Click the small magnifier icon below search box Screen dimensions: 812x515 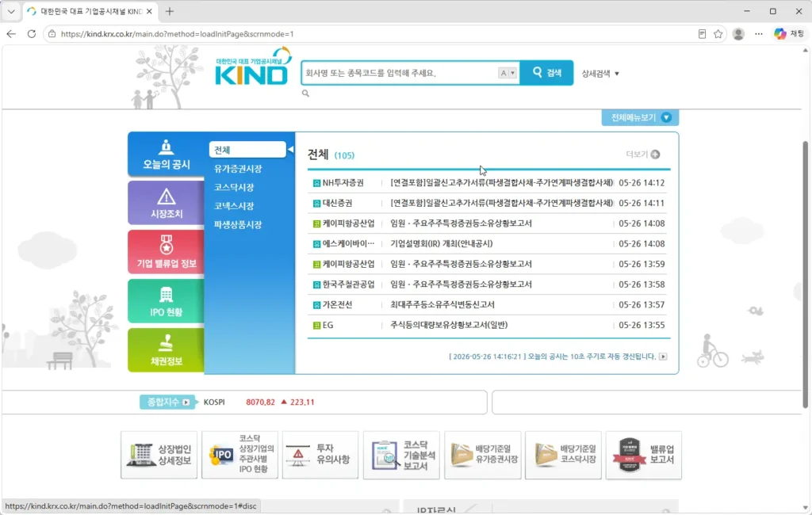click(x=305, y=93)
